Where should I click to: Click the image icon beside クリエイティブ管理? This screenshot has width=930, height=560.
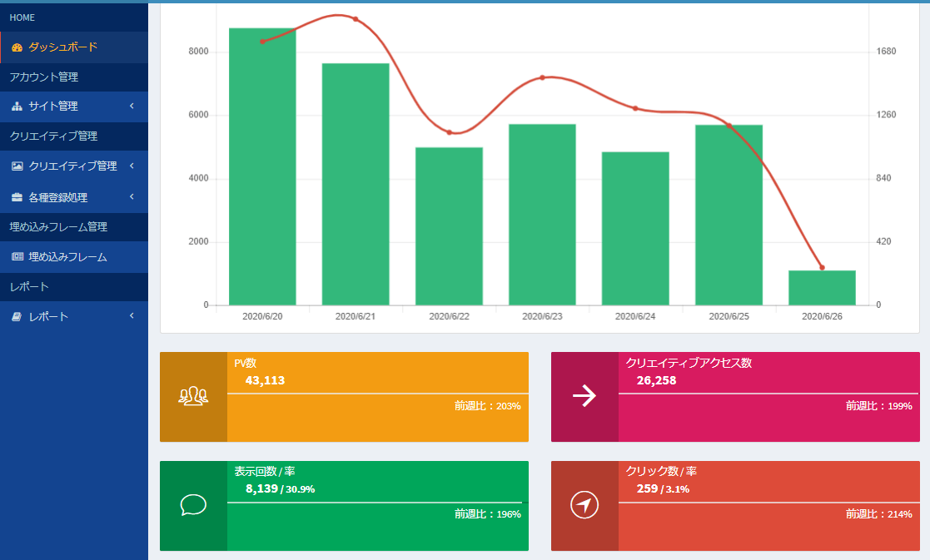click(17, 166)
